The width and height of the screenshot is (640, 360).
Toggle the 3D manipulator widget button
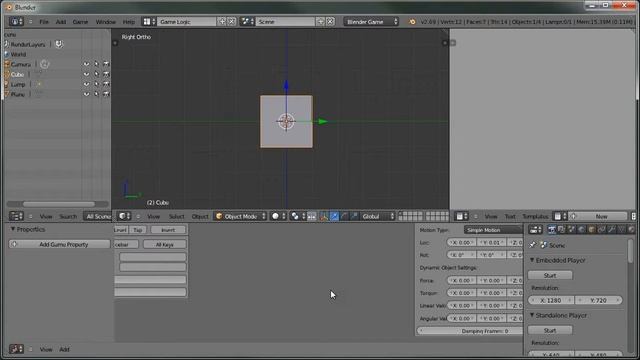324,216
